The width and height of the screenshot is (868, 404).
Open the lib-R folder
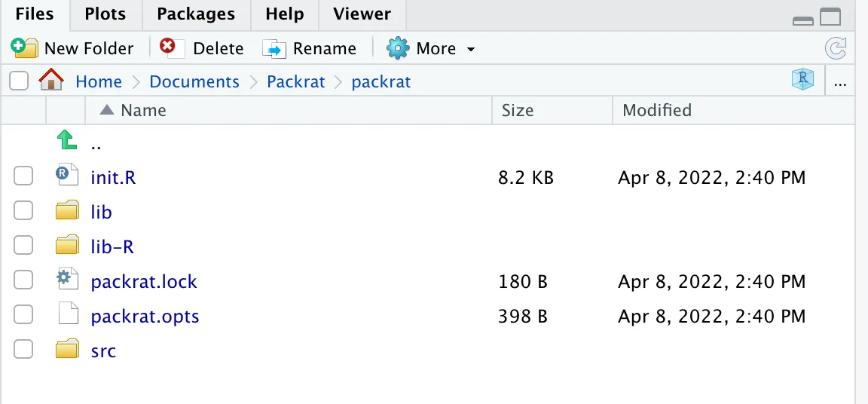coord(112,246)
